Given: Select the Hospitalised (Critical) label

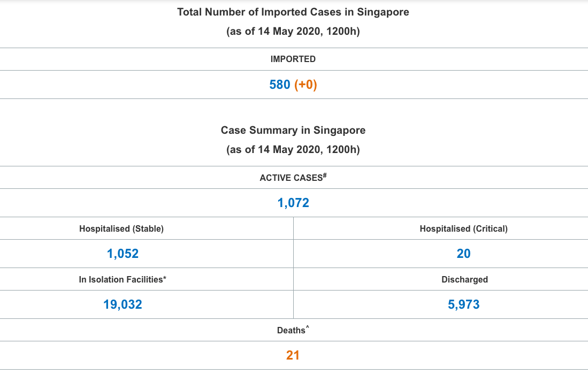Looking at the screenshot, I should tap(463, 228).
